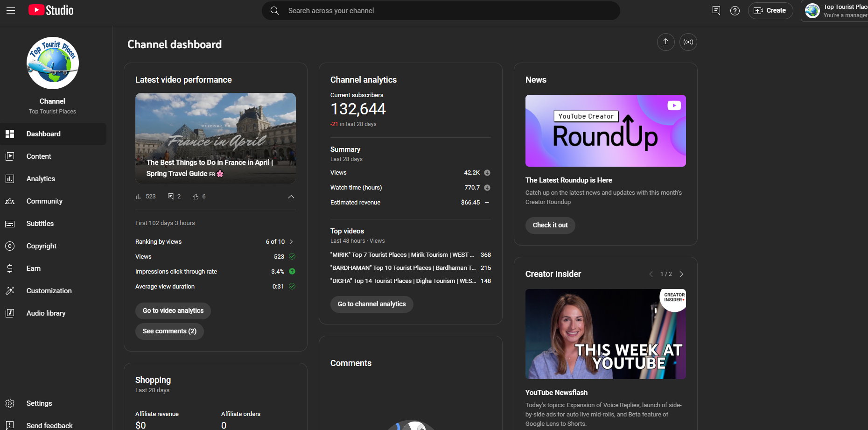Screen dimensions: 868x430
Task: Click the dash icon beside $66.45 revenue
Action: tap(487, 203)
